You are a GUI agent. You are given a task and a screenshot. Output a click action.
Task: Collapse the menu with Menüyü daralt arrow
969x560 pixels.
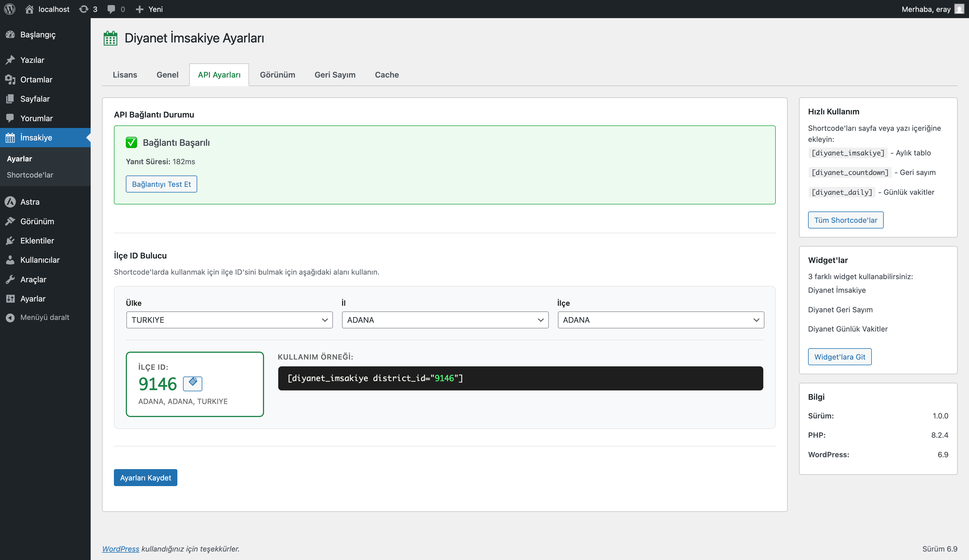[10, 317]
